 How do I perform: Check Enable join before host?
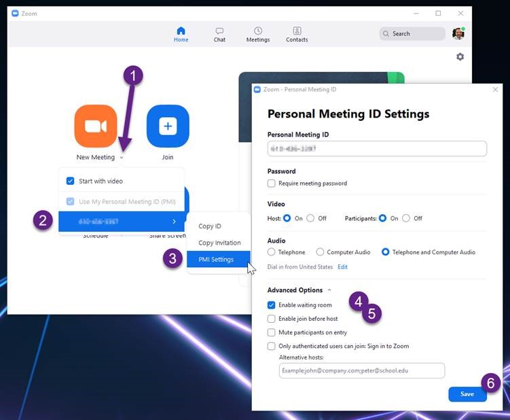tap(271, 319)
